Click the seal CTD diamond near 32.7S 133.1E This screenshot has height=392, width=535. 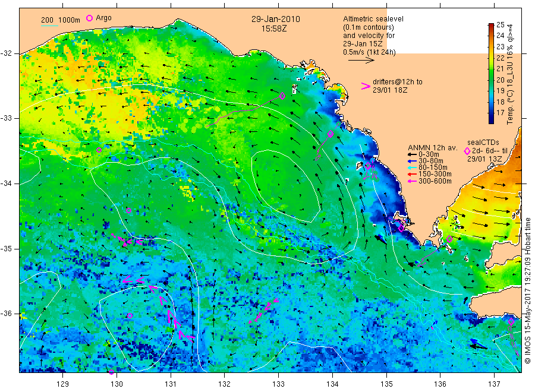pos(282,96)
